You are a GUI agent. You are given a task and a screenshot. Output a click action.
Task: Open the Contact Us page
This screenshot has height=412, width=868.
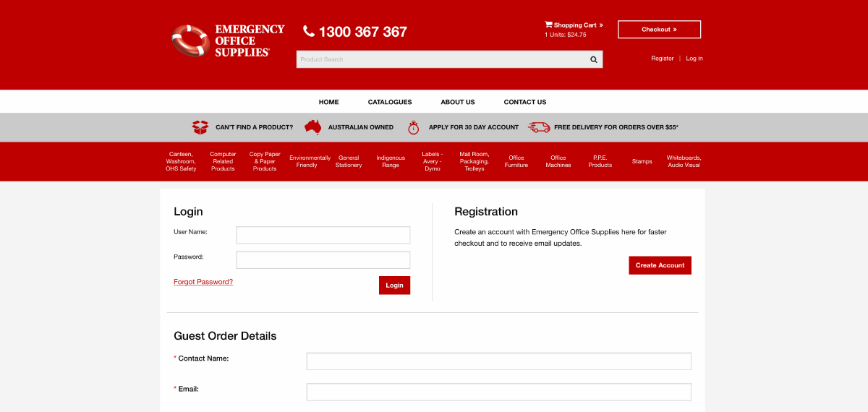tap(525, 102)
